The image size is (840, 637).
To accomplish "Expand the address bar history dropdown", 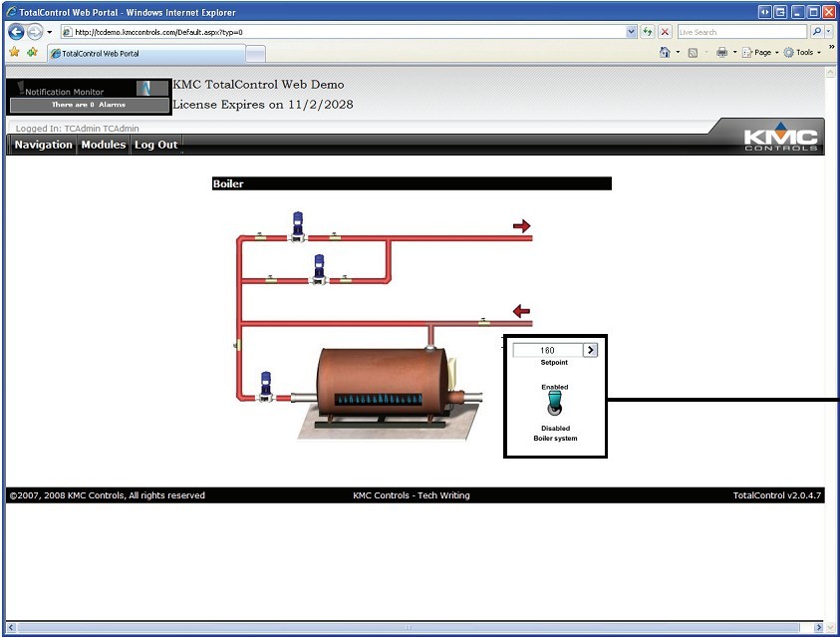I will pos(631,32).
